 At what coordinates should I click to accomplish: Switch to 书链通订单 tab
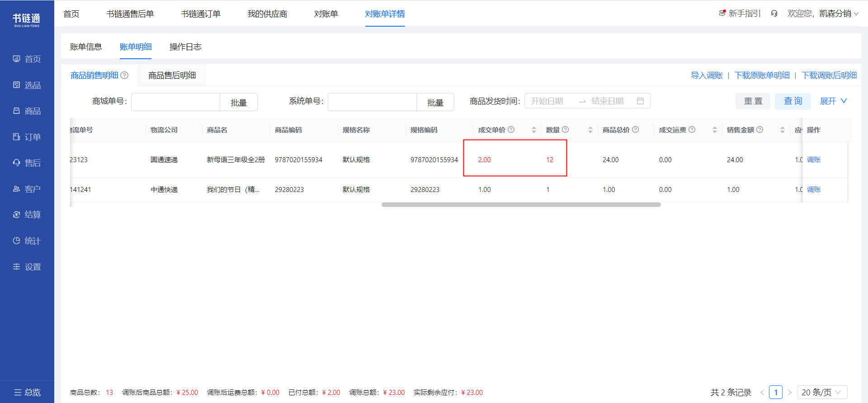tap(201, 14)
